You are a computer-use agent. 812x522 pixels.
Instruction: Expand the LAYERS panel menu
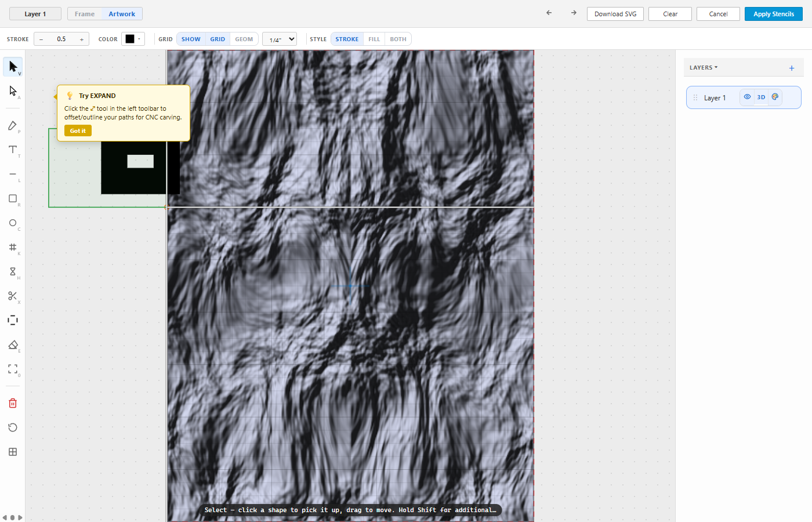pyautogui.click(x=704, y=68)
